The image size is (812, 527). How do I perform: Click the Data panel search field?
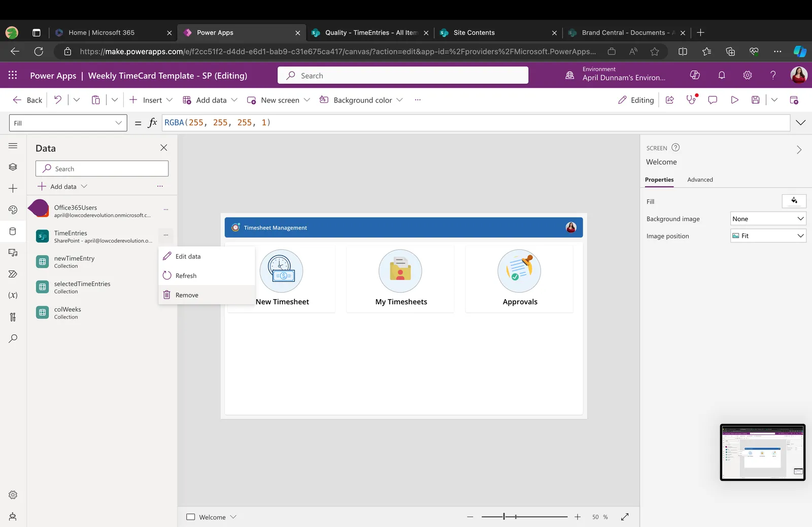(102, 168)
